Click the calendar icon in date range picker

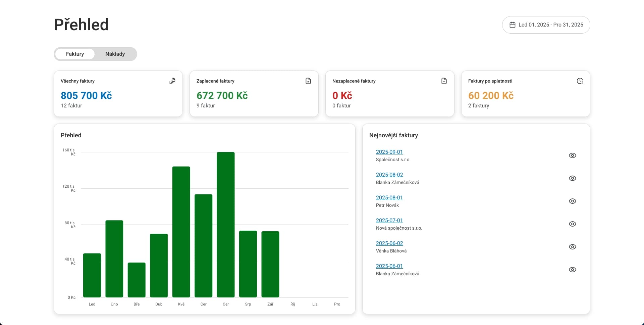point(512,25)
